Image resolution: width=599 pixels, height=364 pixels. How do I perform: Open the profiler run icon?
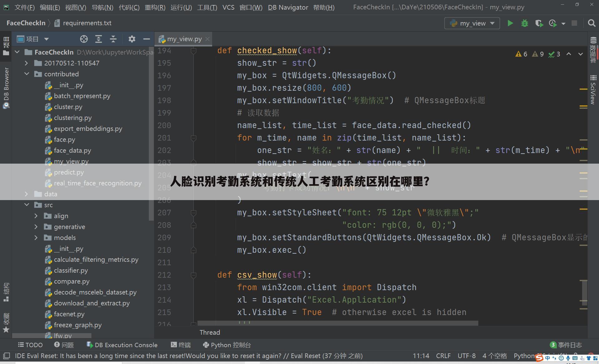click(553, 23)
